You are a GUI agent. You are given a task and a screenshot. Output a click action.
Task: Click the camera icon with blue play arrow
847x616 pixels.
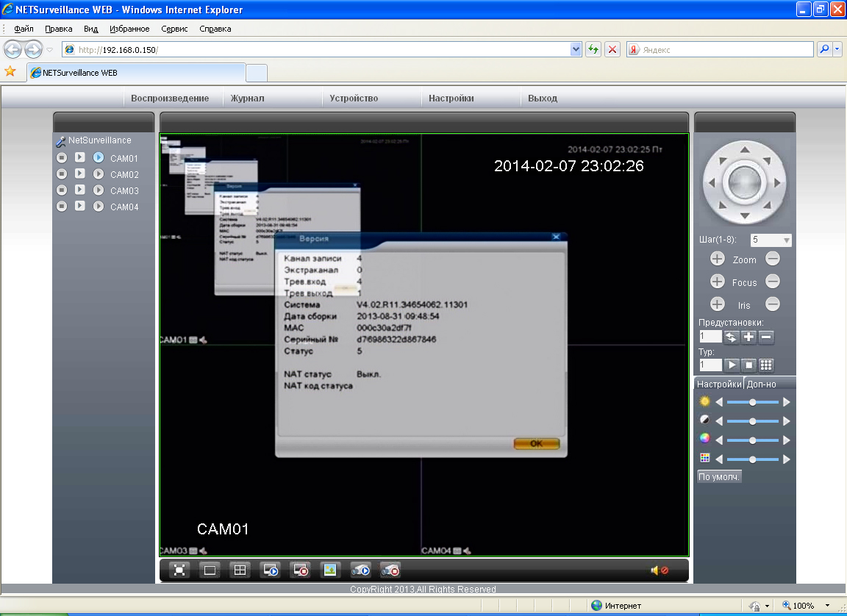[x=360, y=570]
